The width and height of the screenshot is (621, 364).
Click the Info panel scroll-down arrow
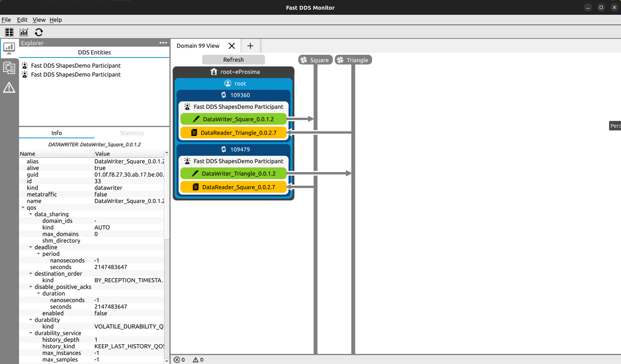167,361
